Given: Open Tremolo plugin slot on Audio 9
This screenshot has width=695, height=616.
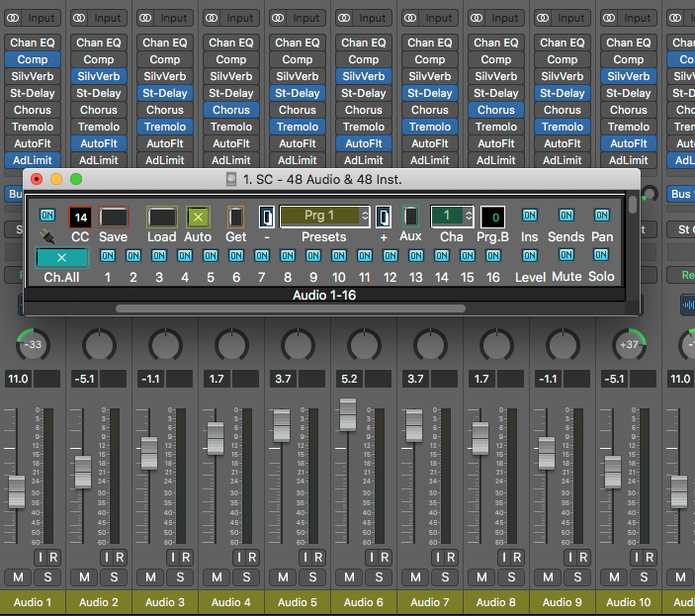Looking at the screenshot, I should pyautogui.click(x=563, y=127).
